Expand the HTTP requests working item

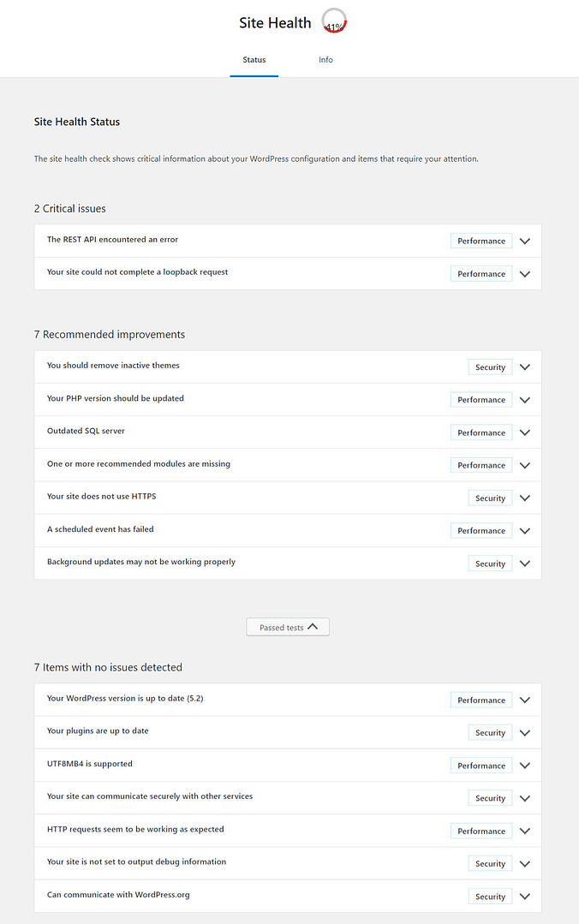524,831
